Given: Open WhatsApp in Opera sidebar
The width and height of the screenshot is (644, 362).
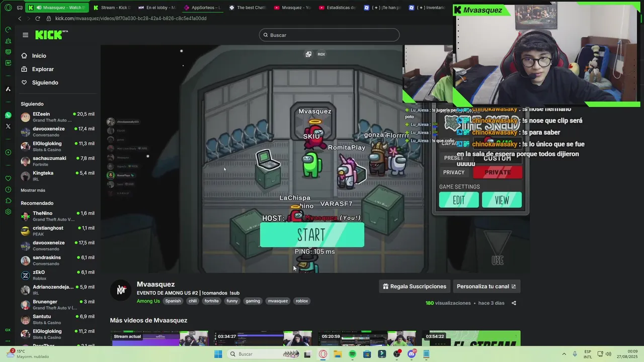Looking at the screenshot, I should [8, 115].
